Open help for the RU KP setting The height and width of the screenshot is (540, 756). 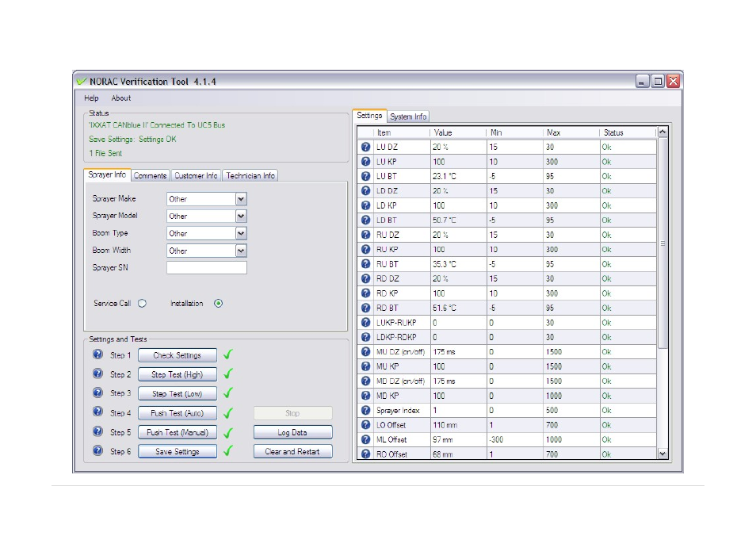click(366, 250)
